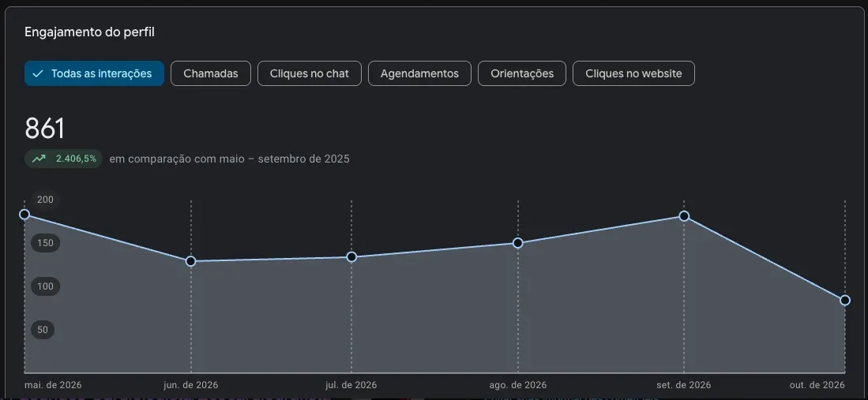
Task: Click the green trending-up arrow icon
Action: [39, 159]
